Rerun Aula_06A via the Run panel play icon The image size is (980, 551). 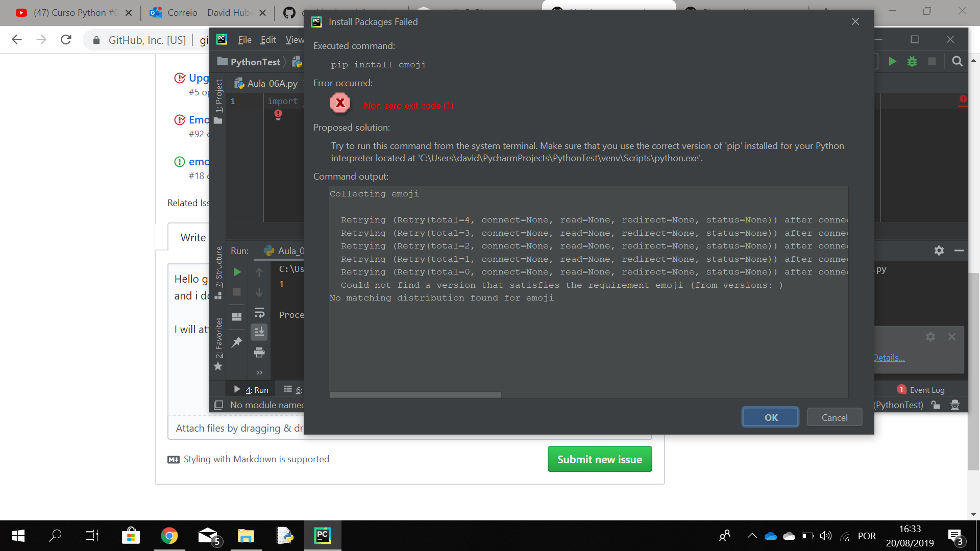point(236,272)
